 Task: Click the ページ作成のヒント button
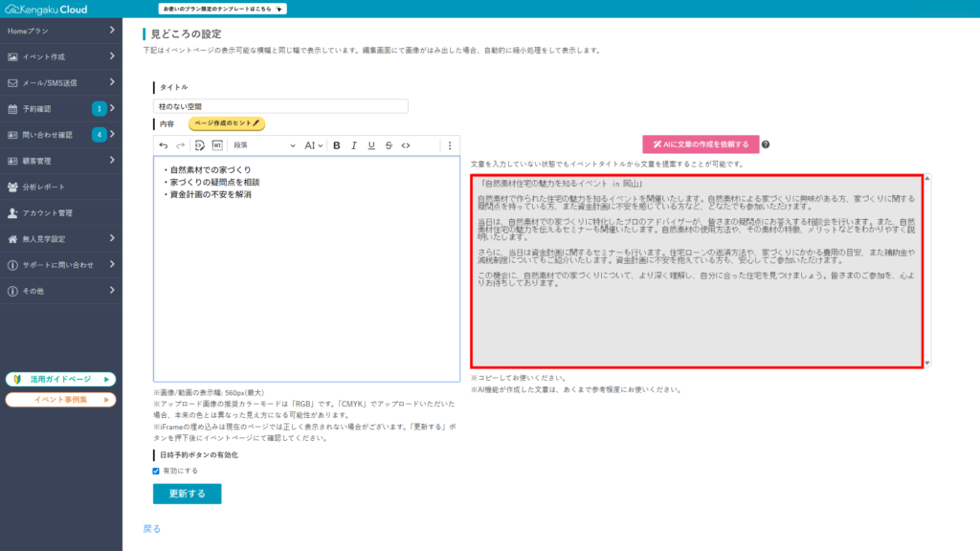(226, 123)
